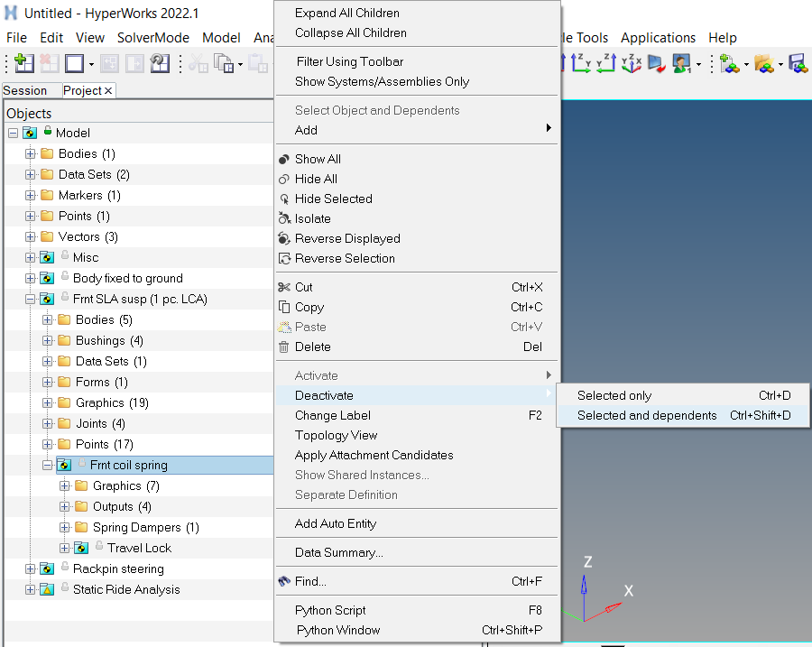Click the Isolate menu entry
Screen dimensions: 812x647
coord(312,218)
